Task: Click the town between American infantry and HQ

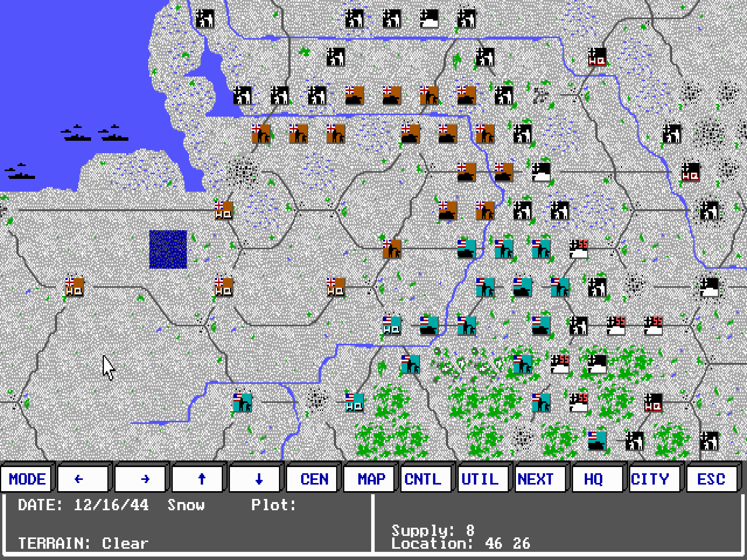Action: [x=318, y=401]
